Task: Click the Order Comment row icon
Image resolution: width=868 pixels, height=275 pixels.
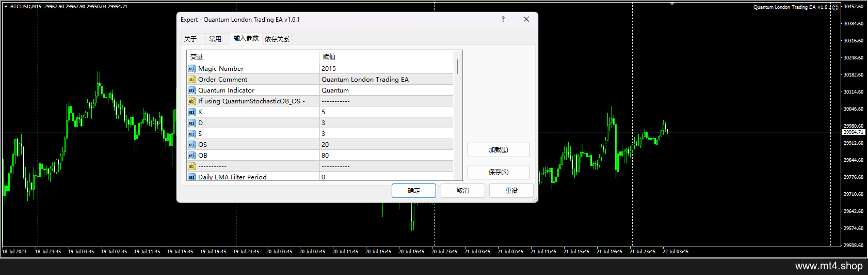Action: tap(191, 80)
